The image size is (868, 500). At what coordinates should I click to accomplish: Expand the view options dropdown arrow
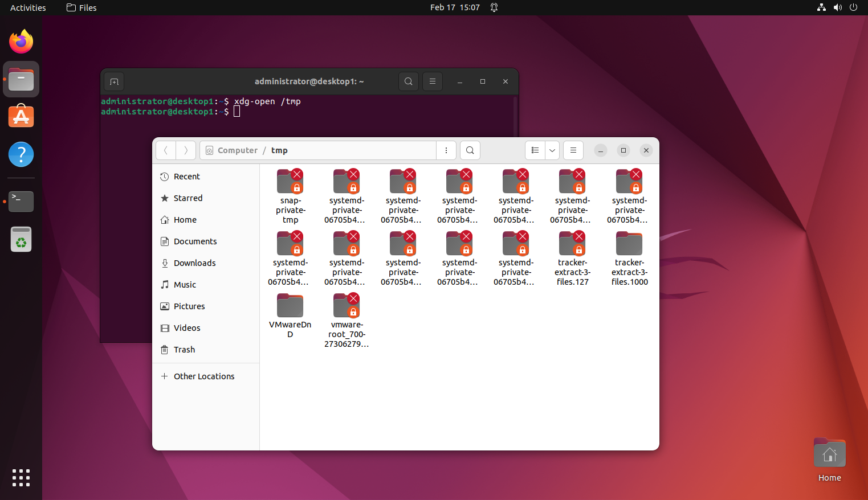(x=552, y=150)
